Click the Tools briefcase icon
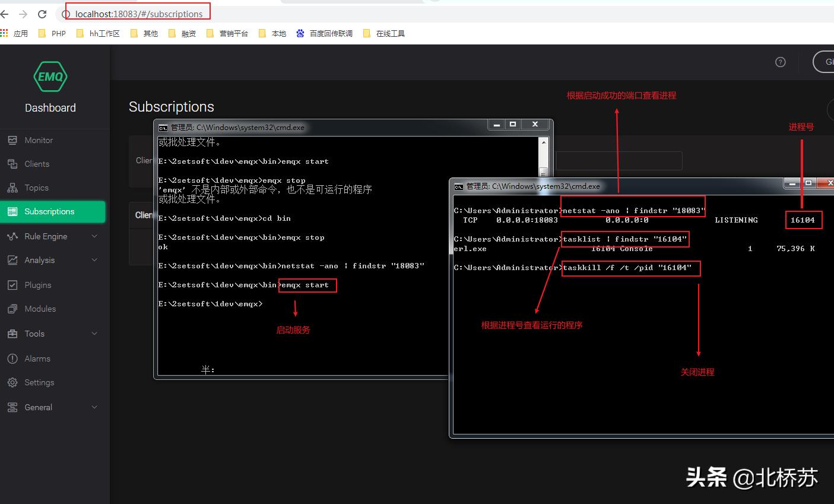The height and width of the screenshot is (504, 834). pos(12,334)
